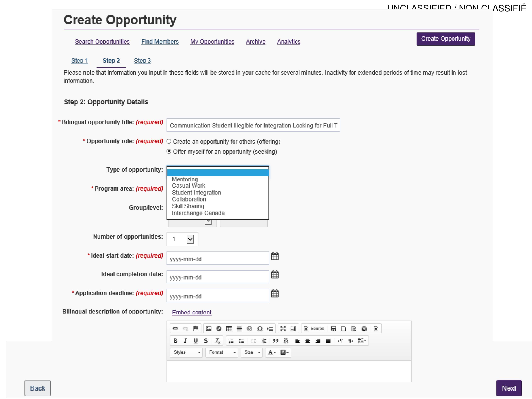
Task: Open the templates icon in editor
Action: coord(376,329)
